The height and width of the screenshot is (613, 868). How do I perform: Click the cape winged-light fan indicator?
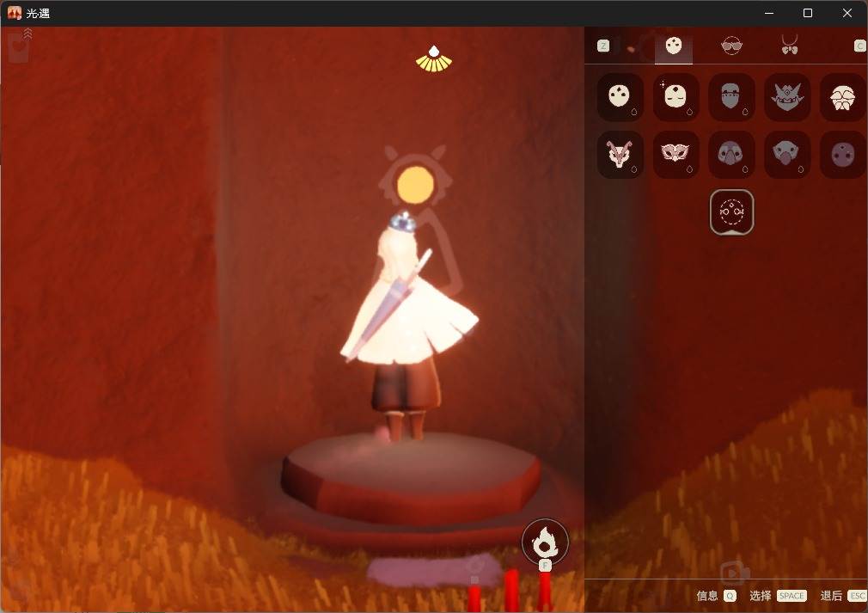coord(434,59)
